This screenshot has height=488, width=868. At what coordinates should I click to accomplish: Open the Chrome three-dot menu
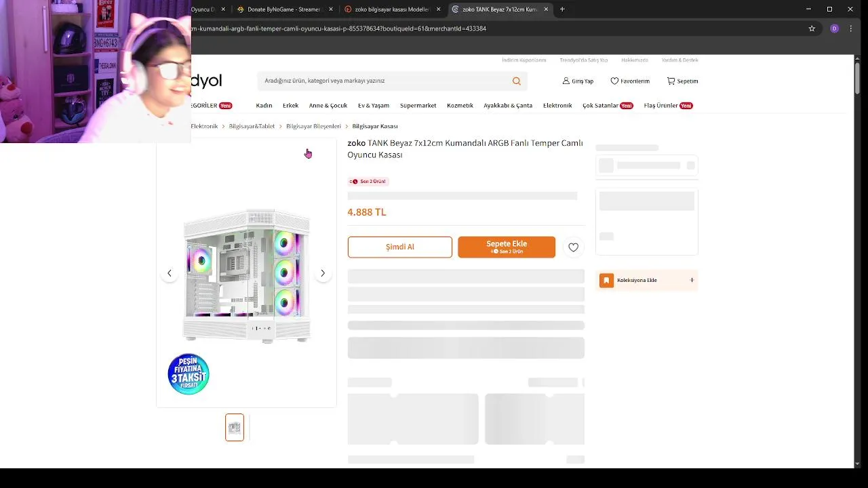click(x=851, y=28)
